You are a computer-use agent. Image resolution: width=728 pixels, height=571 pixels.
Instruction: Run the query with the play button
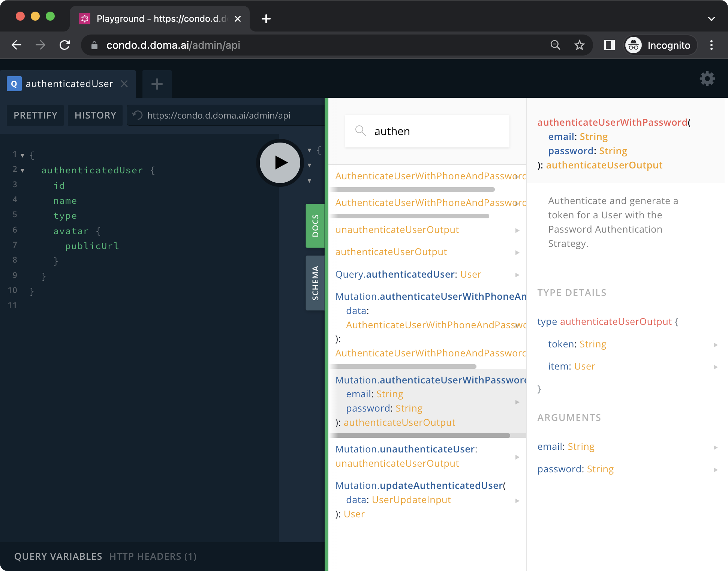pyautogui.click(x=280, y=163)
